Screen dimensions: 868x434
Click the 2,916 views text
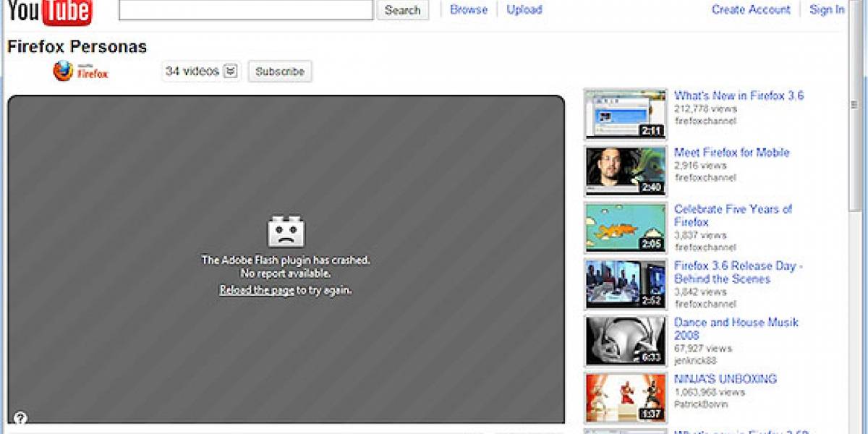tap(700, 166)
